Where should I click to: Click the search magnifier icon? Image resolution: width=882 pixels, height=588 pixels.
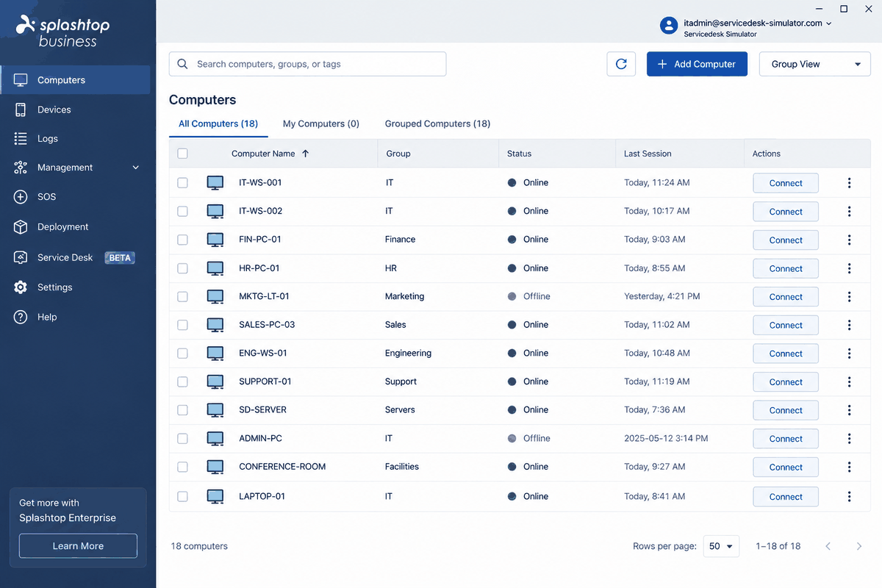click(x=182, y=64)
